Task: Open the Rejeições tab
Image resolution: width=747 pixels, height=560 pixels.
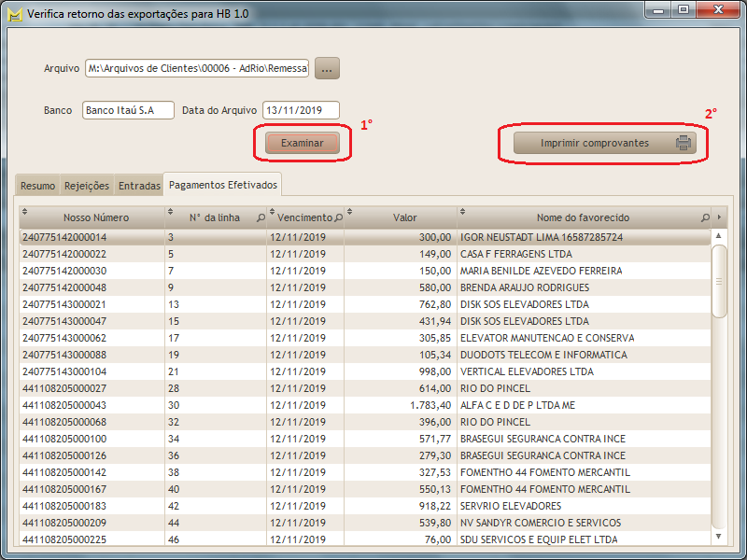Action: click(x=87, y=186)
